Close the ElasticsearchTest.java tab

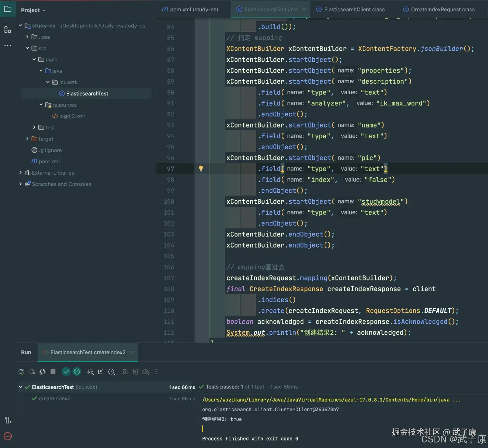pos(304,9)
